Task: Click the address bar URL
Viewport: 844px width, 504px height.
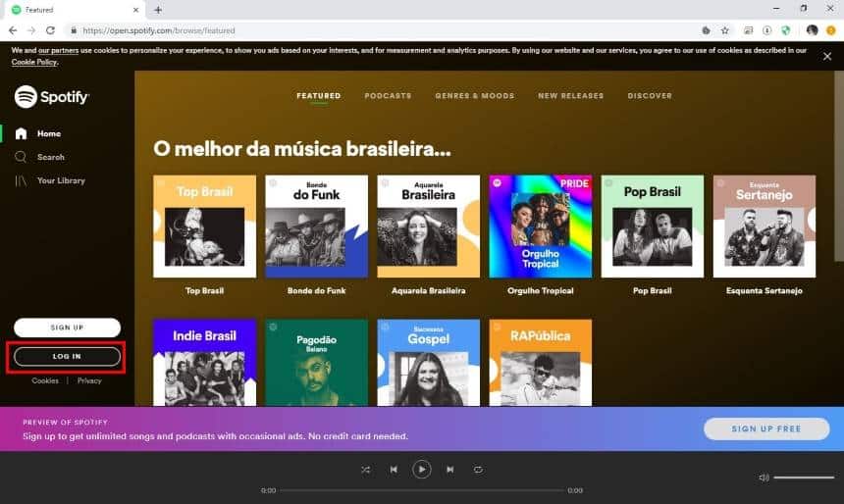Action: (159, 30)
